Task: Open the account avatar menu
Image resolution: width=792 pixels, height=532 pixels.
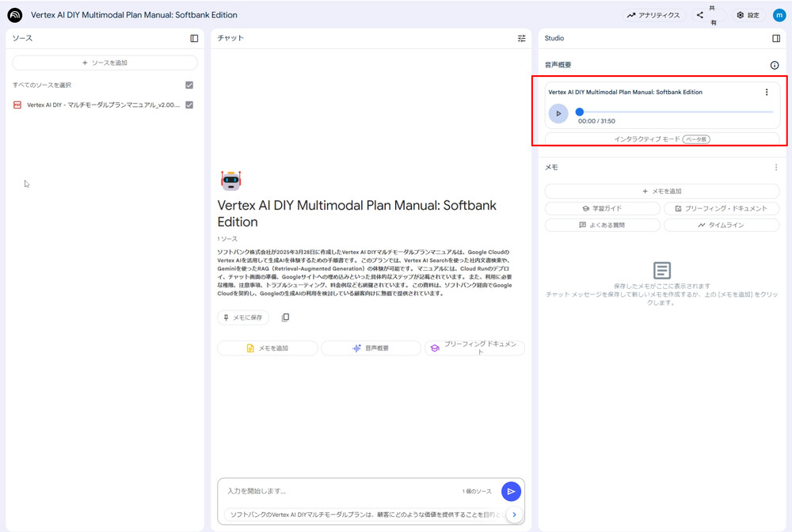Action: 779,14
